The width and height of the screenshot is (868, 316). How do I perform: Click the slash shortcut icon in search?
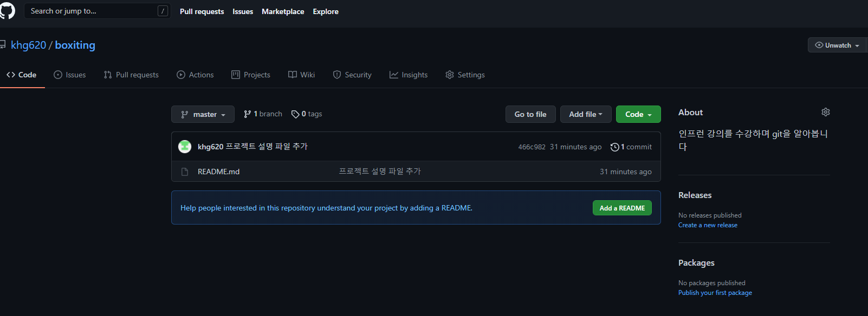click(163, 11)
